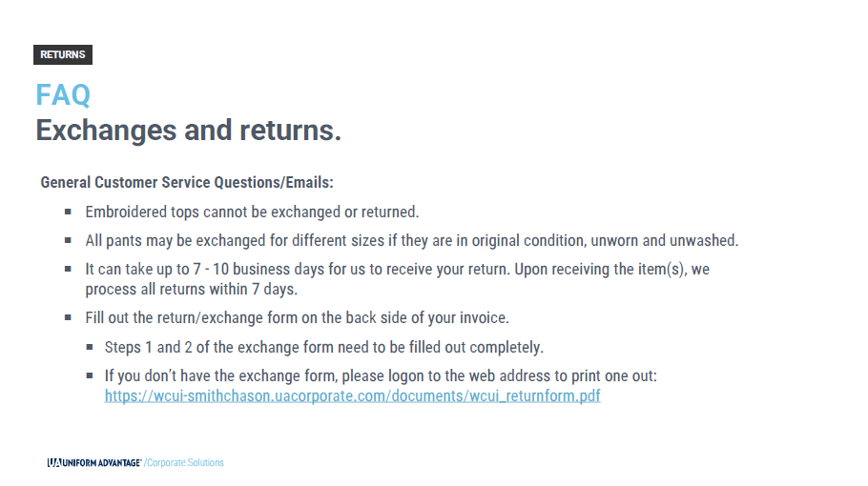Click the UA Uniform Advantage logo
The height and width of the screenshot is (486, 868).
pyautogui.click(x=94, y=463)
